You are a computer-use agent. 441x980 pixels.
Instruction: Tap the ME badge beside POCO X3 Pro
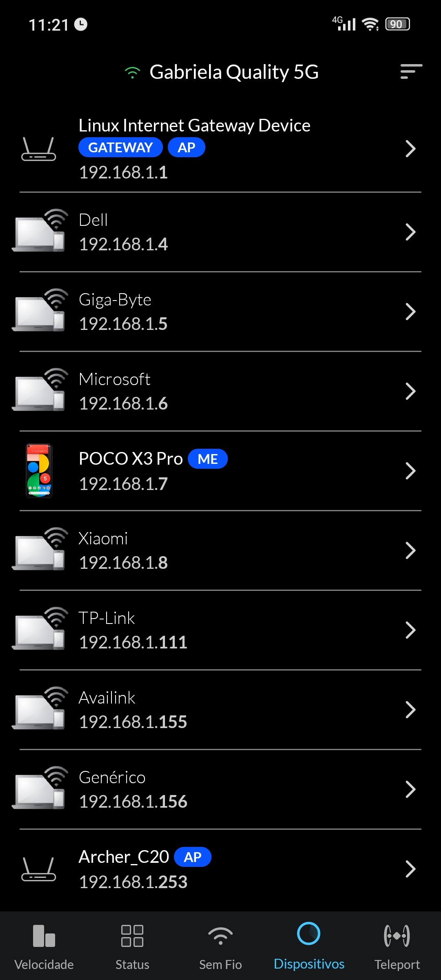(207, 459)
